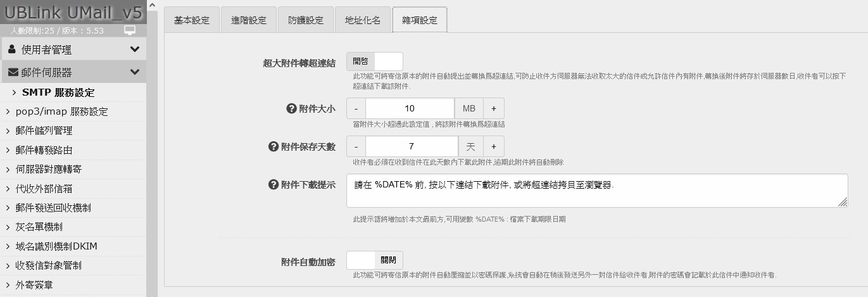Go to 域名識別機制DKIM settings

tap(56, 246)
